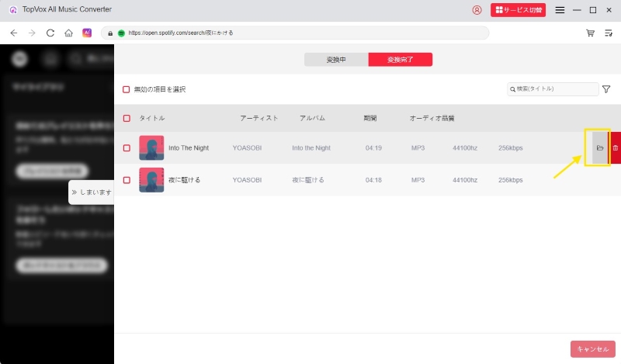Check the 夜に駆ける row checkbox
The image size is (621, 364).
click(127, 180)
